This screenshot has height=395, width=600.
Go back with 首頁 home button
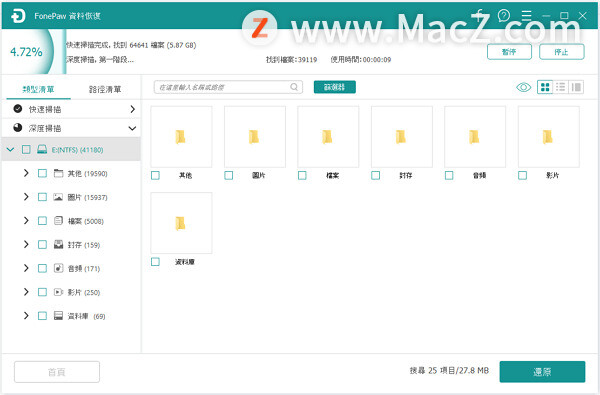tap(57, 372)
